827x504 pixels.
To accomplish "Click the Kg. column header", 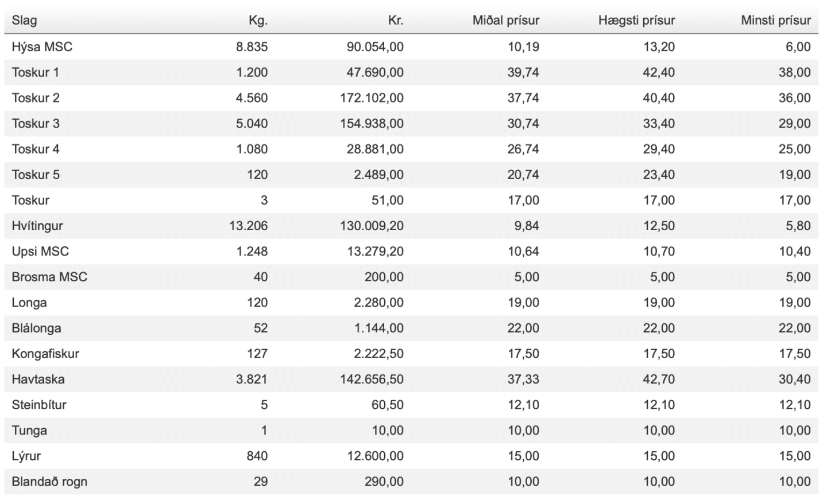I will (258, 21).
